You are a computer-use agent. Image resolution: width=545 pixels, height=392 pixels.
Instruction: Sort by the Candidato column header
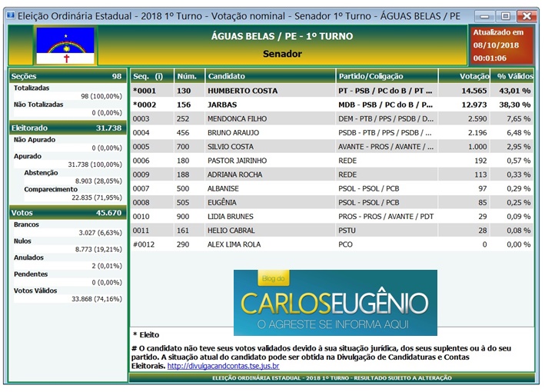click(x=270, y=76)
